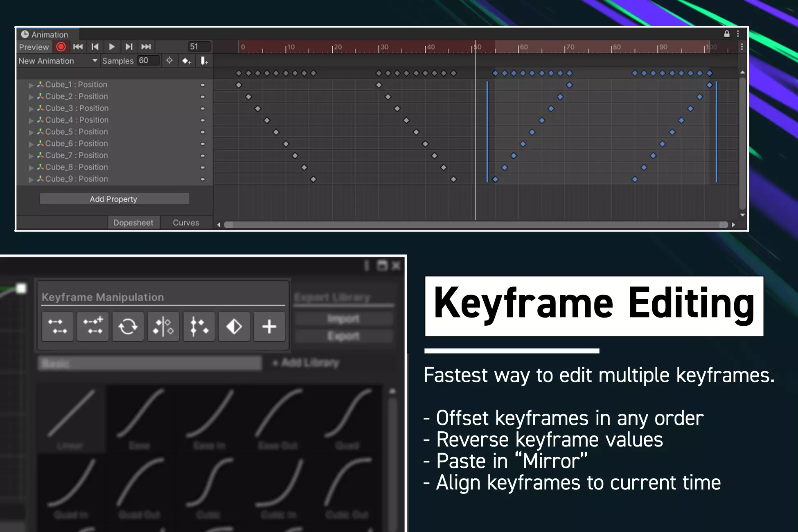Play the animation clip
798x532 pixels.
pos(112,47)
